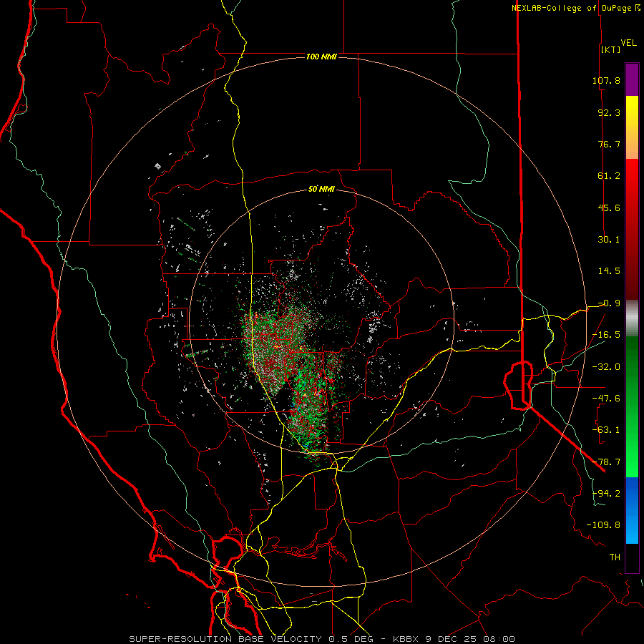Select the -78.7 legend value
The height and width of the screenshot is (644, 644).
(x=606, y=462)
